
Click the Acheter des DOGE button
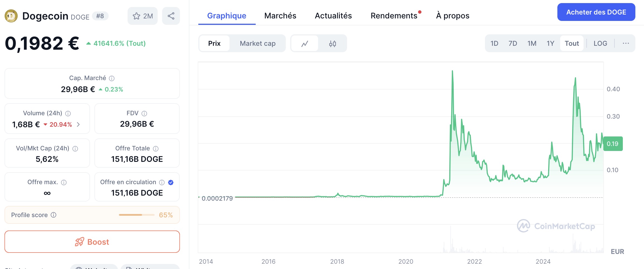[596, 12]
